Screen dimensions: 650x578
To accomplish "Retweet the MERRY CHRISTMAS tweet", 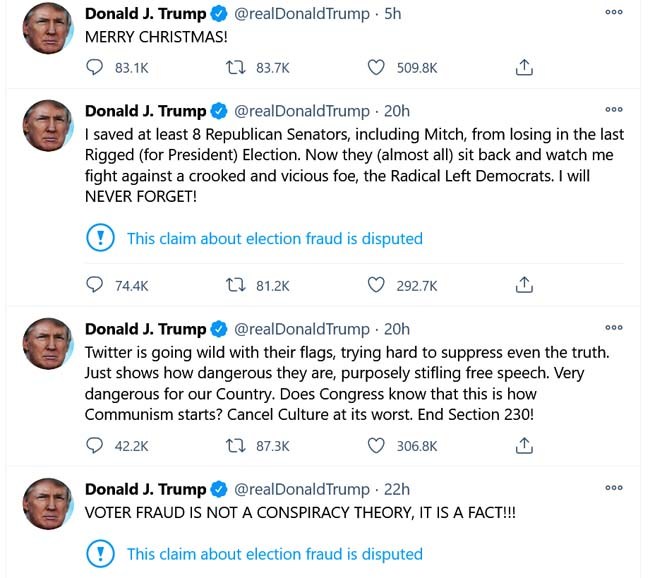I will (x=238, y=68).
